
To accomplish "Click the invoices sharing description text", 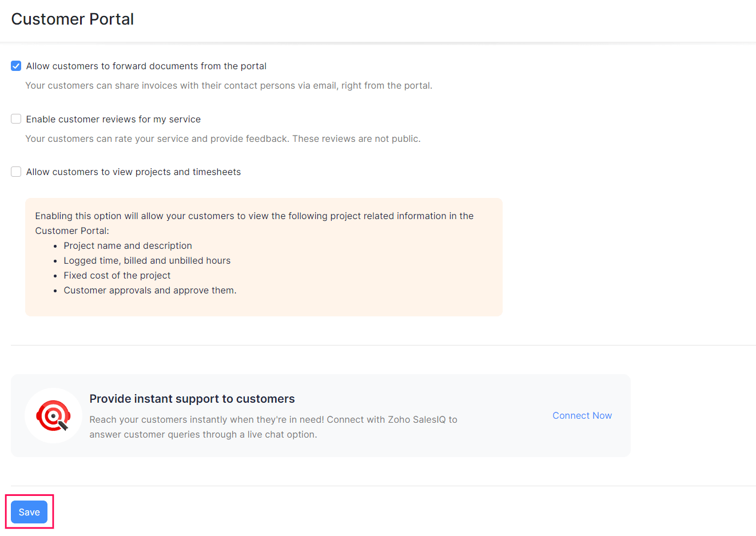I will tap(229, 85).
